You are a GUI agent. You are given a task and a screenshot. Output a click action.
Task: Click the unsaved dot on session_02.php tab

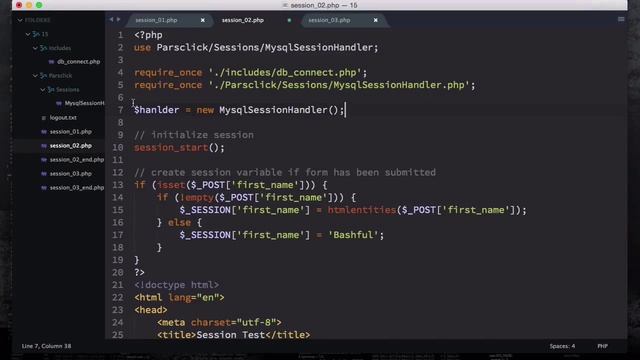click(x=289, y=20)
